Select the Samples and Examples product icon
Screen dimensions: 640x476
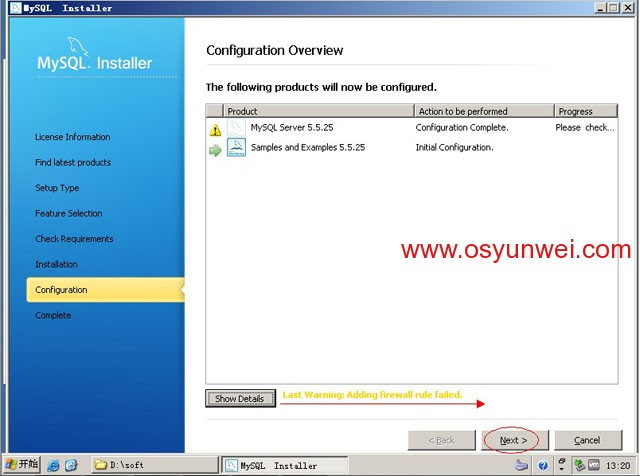click(x=236, y=147)
